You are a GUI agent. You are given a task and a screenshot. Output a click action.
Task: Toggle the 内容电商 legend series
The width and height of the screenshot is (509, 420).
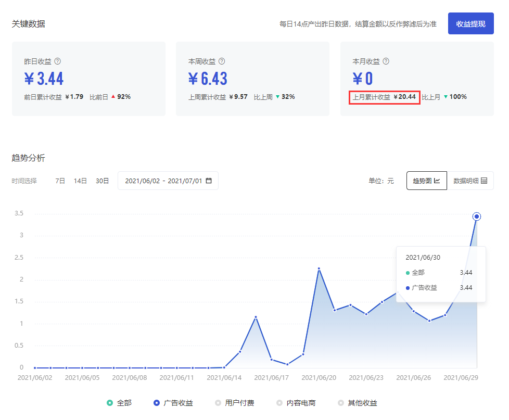coord(296,403)
